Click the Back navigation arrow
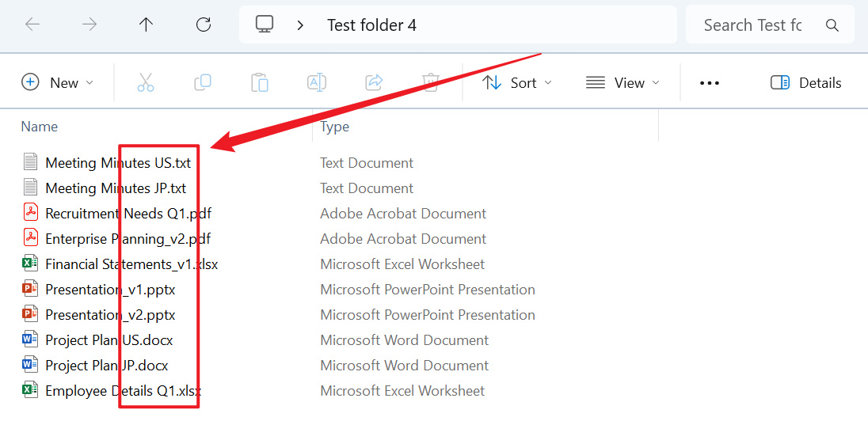Viewport: 868px width, 421px height. coord(32,25)
